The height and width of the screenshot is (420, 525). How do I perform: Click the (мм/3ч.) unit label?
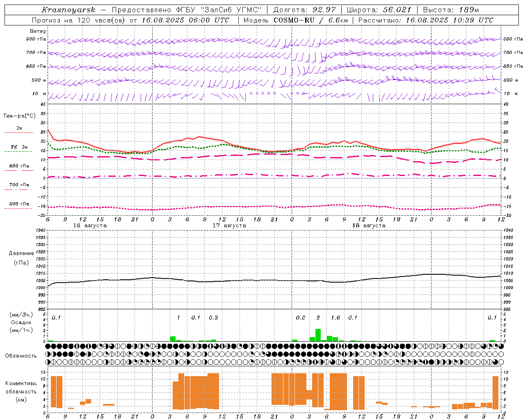tap(21, 315)
